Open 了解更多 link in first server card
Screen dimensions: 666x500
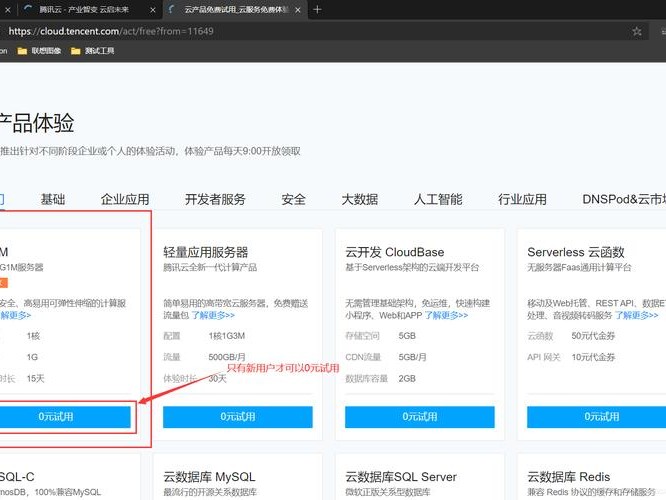[x=15, y=315]
